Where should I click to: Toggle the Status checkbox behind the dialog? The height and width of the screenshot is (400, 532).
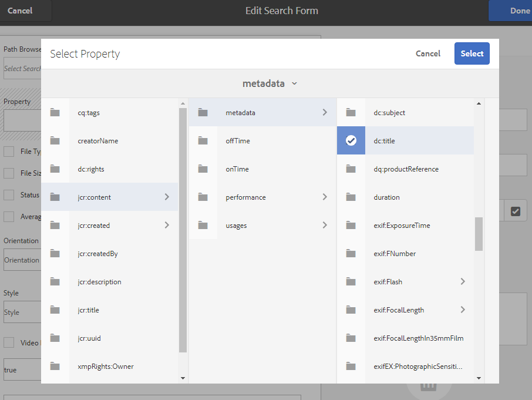[x=9, y=195]
